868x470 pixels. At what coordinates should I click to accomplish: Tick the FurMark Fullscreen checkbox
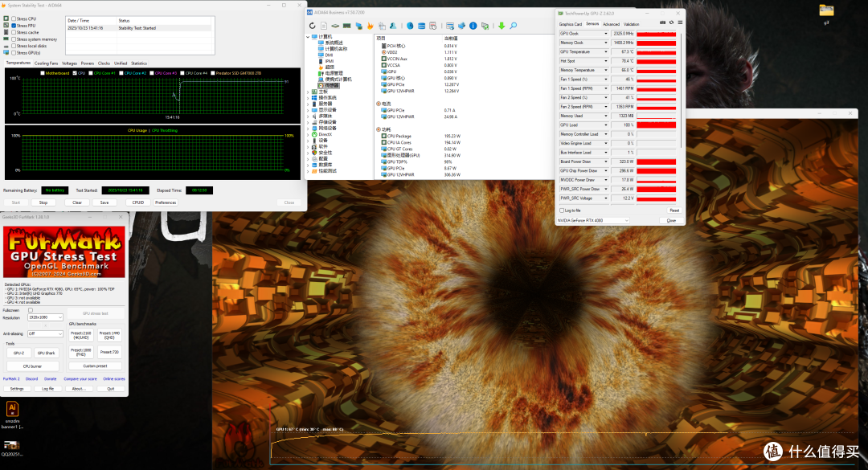pos(31,310)
